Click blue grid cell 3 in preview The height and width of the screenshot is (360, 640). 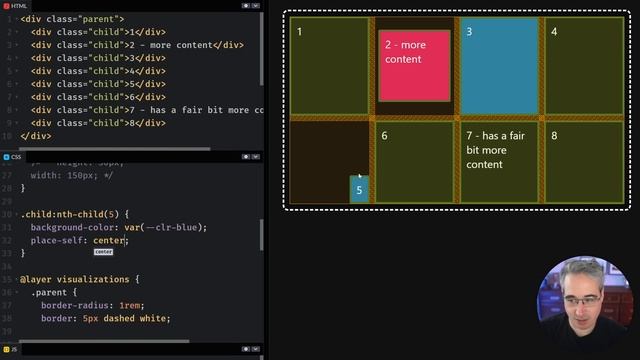499,65
